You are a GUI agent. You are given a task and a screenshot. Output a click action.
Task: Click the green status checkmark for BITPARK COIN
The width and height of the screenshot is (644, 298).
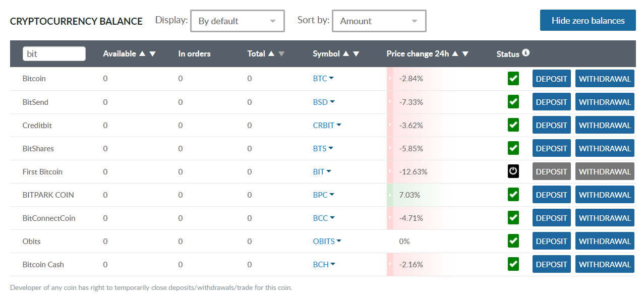pyautogui.click(x=513, y=195)
